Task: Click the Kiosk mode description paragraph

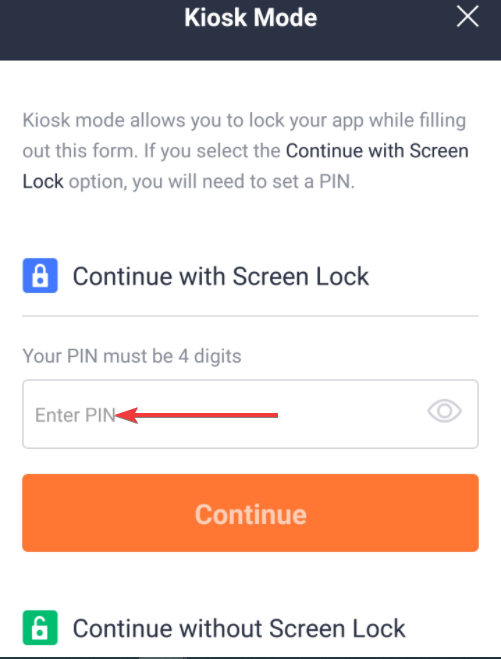Action: click(245, 150)
